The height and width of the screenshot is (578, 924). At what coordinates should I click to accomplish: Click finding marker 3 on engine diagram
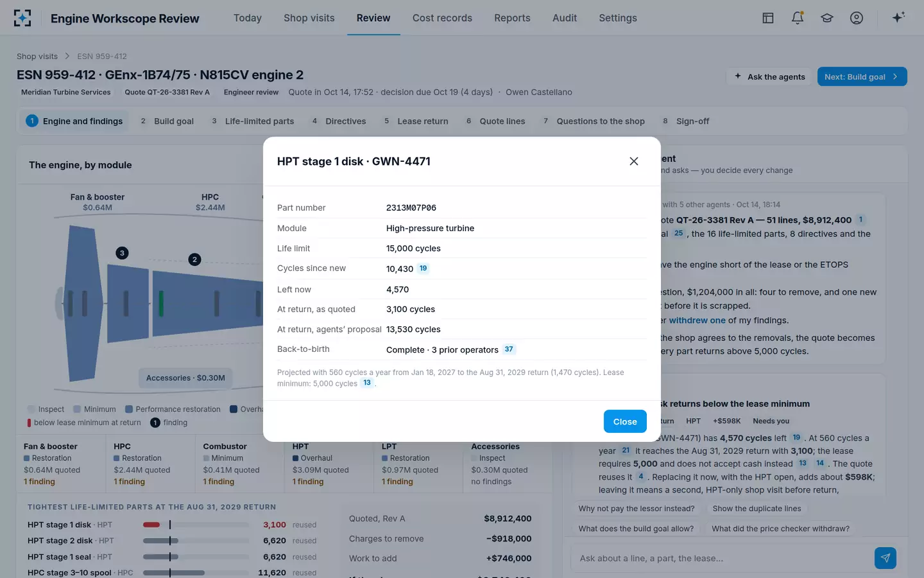pos(122,253)
